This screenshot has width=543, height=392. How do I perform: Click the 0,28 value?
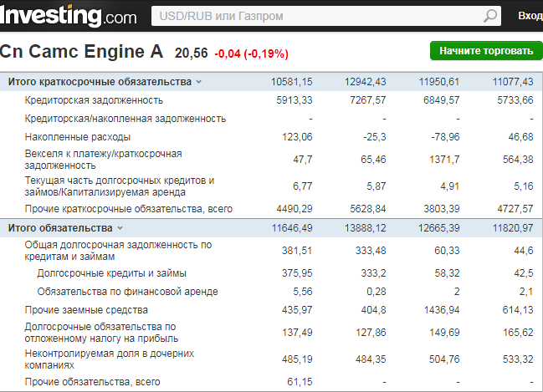[x=376, y=292]
